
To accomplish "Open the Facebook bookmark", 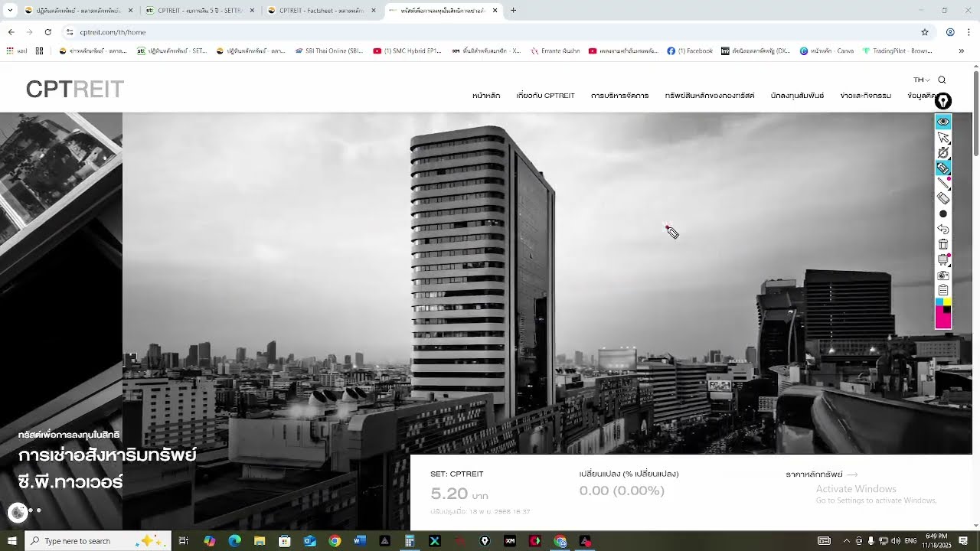I will pos(690,51).
